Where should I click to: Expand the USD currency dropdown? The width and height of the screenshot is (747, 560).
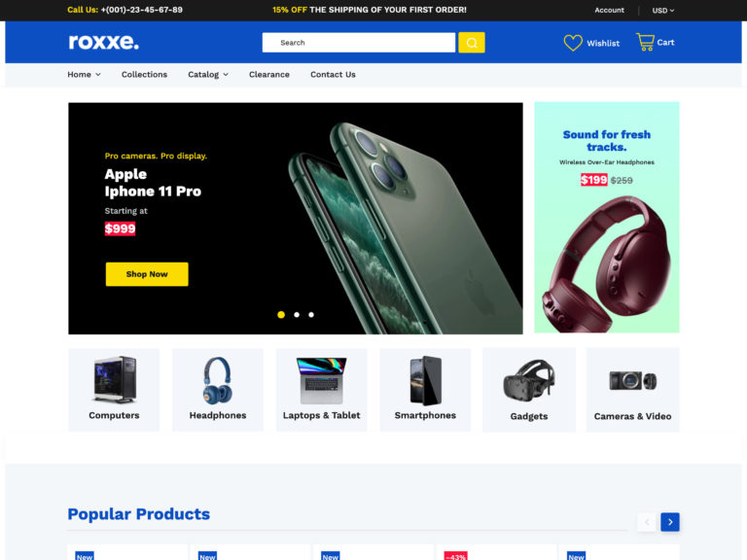[662, 11]
